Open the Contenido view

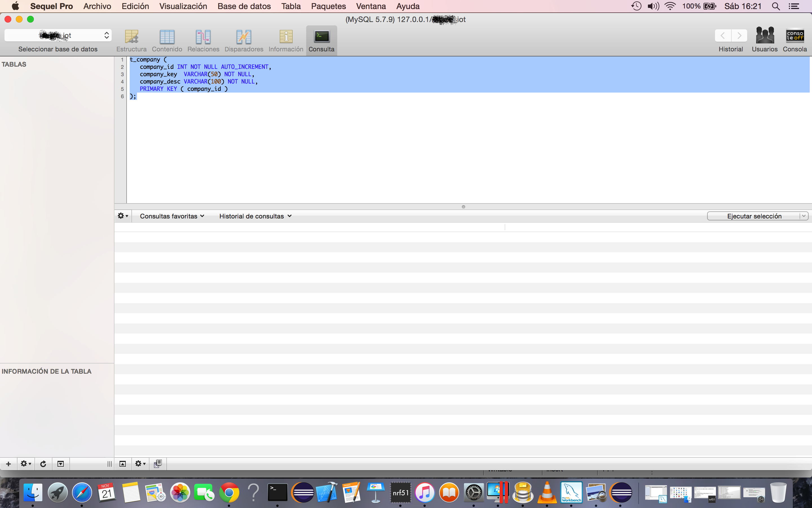[x=167, y=41]
